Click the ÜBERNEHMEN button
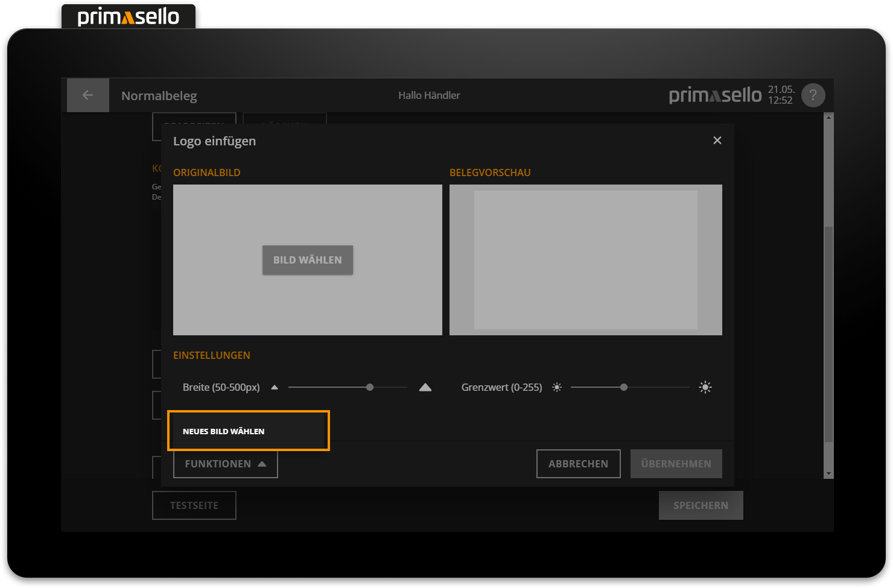The height and width of the screenshot is (588, 893). click(676, 464)
